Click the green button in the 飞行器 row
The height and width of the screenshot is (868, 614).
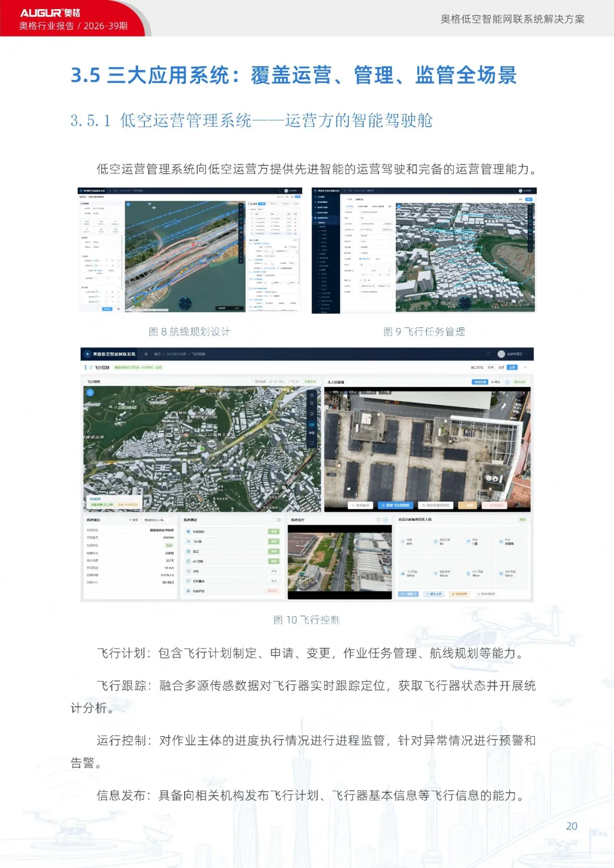[274, 542]
